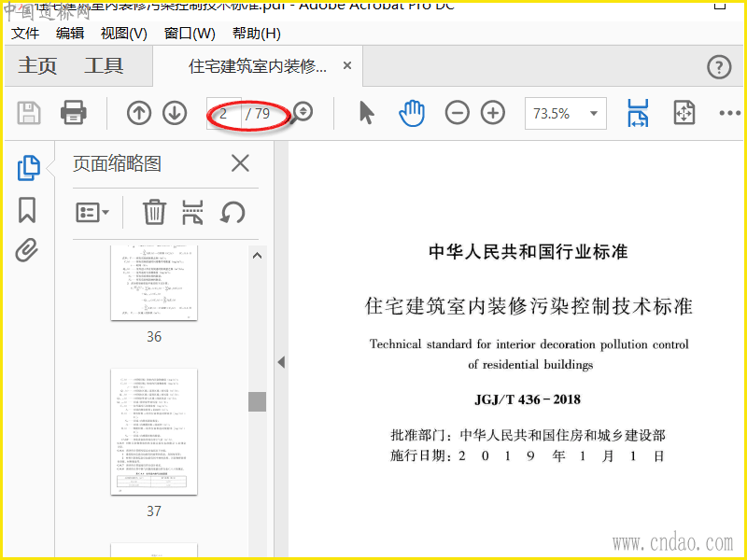This screenshot has height=560, width=747.
Task: Open more tools ellipsis menu
Action: point(729,113)
